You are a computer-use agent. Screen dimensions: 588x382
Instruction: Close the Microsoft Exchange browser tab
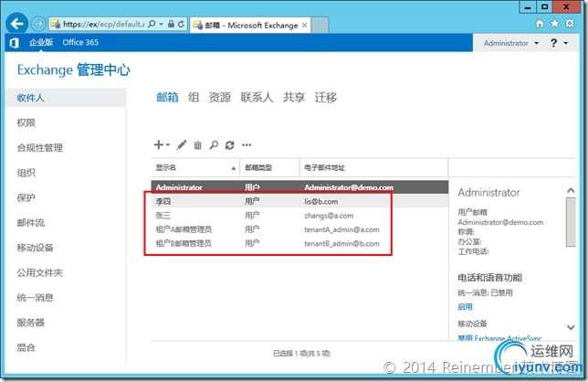point(305,26)
